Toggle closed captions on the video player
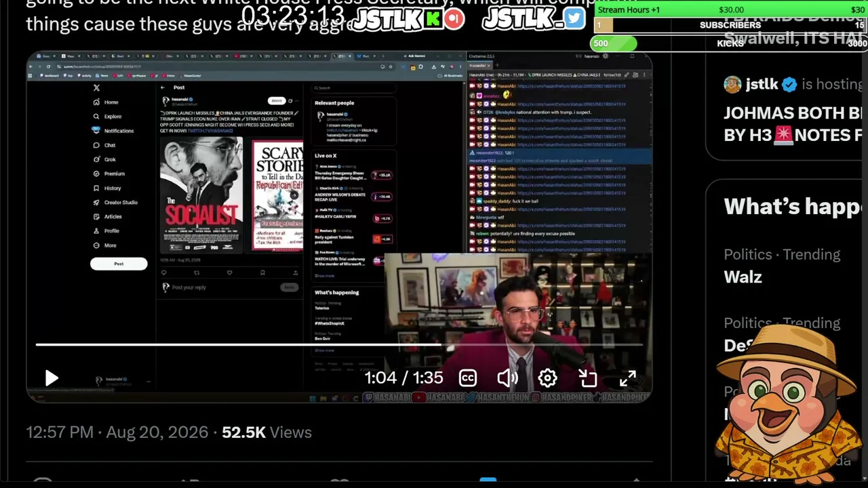 click(468, 378)
